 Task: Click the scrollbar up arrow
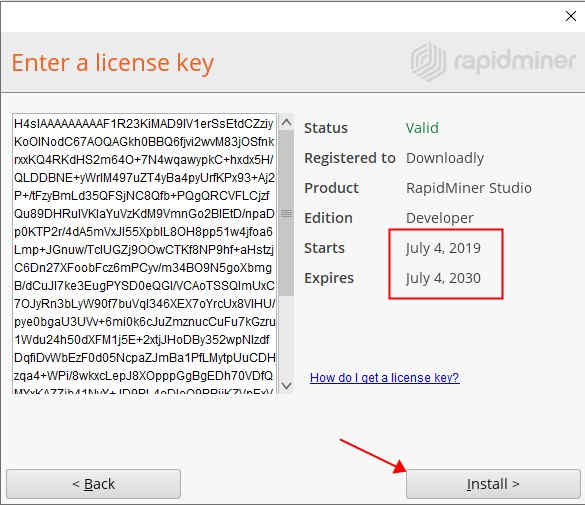tap(286, 122)
